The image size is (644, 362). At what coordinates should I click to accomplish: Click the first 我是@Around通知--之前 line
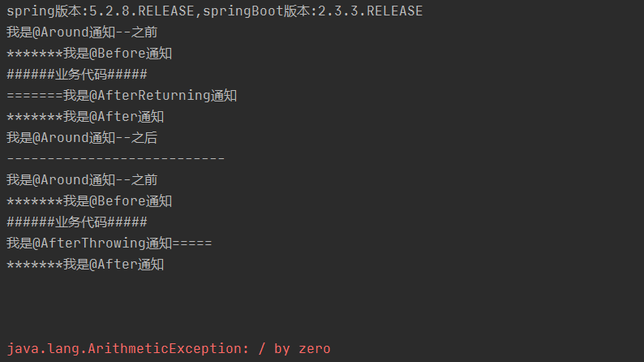82,32
